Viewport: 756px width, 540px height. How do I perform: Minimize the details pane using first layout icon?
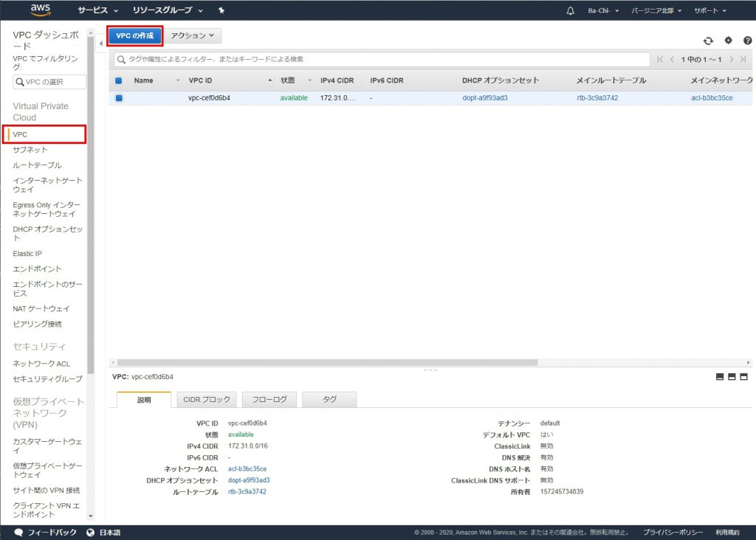[x=720, y=377]
